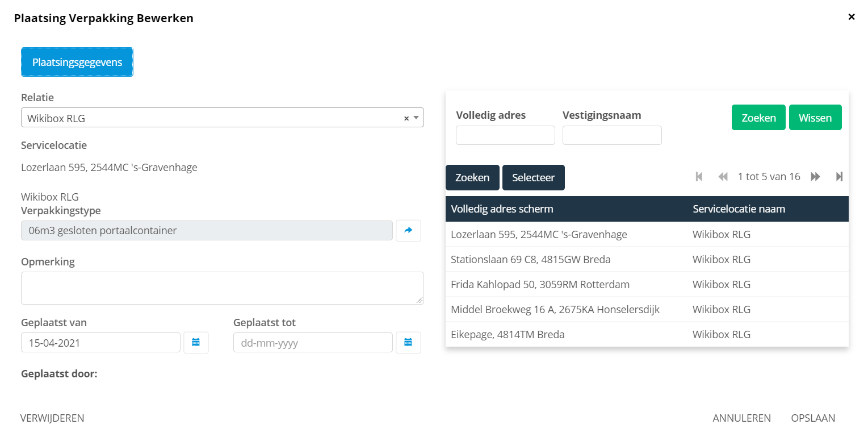The image size is (868, 441).
Task: Select row Lozerlaan 595, 2544MC 's-Gravenhage in table
Action: click(x=647, y=234)
